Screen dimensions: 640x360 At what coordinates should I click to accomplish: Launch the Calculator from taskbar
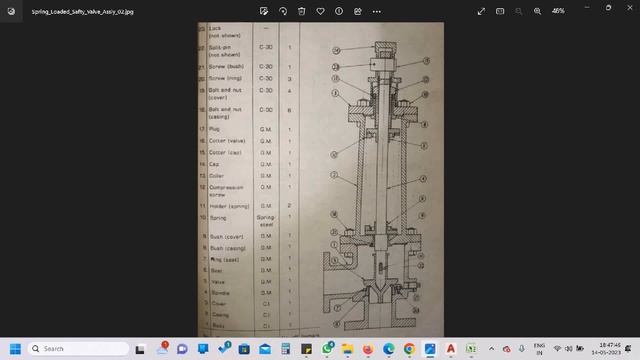pos(285,349)
